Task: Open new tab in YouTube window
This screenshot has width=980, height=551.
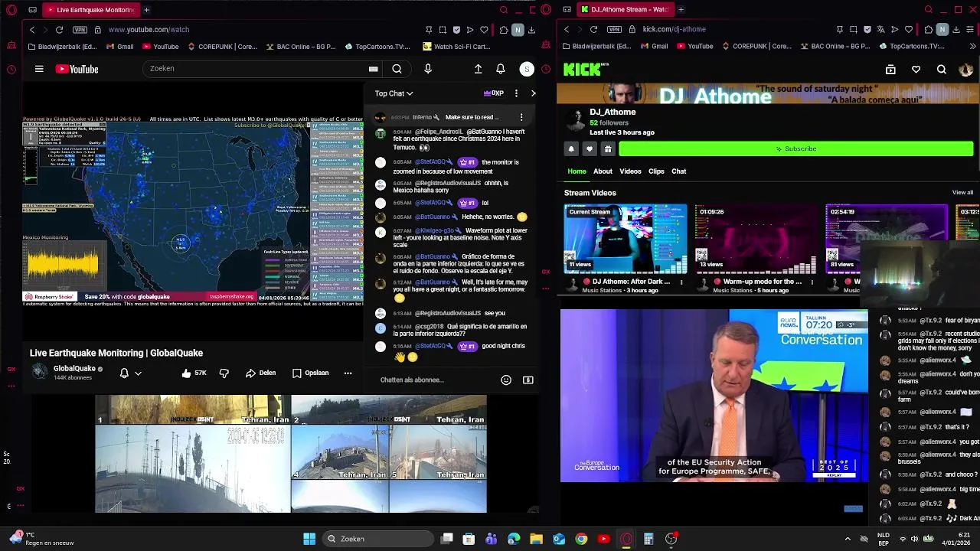Action: tap(146, 10)
